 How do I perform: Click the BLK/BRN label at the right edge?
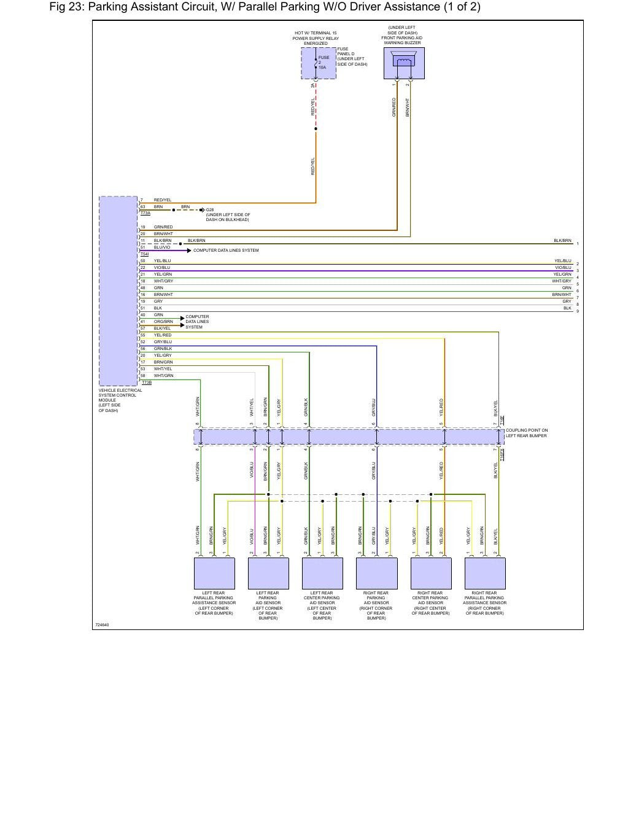(562, 241)
